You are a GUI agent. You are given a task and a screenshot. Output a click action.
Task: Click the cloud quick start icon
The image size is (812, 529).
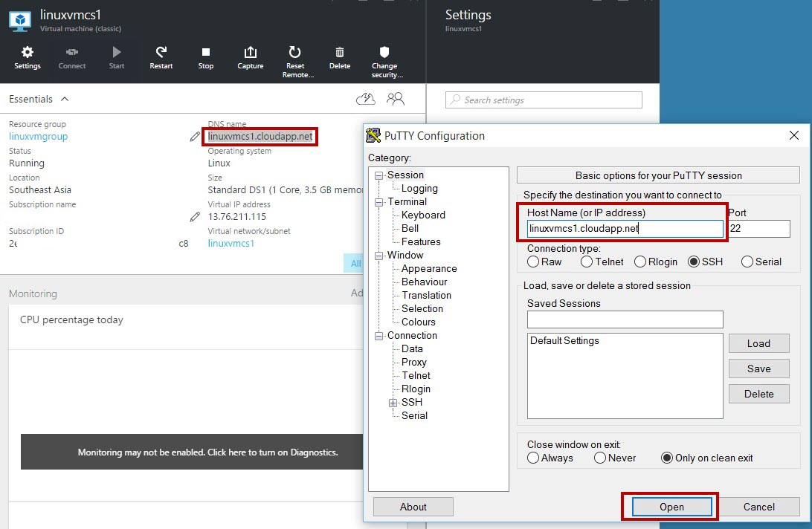coord(366,98)
